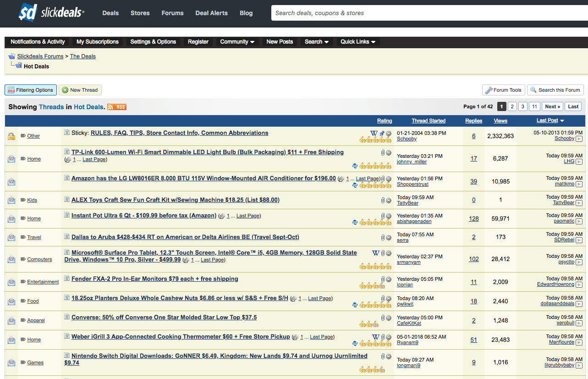
Task: Open the New Posts nav item
Action: coord(280,42)
